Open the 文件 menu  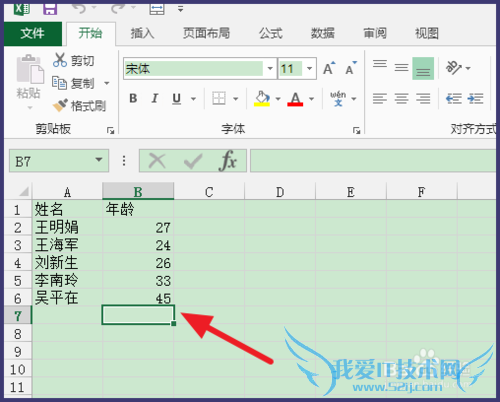[33, 33]
